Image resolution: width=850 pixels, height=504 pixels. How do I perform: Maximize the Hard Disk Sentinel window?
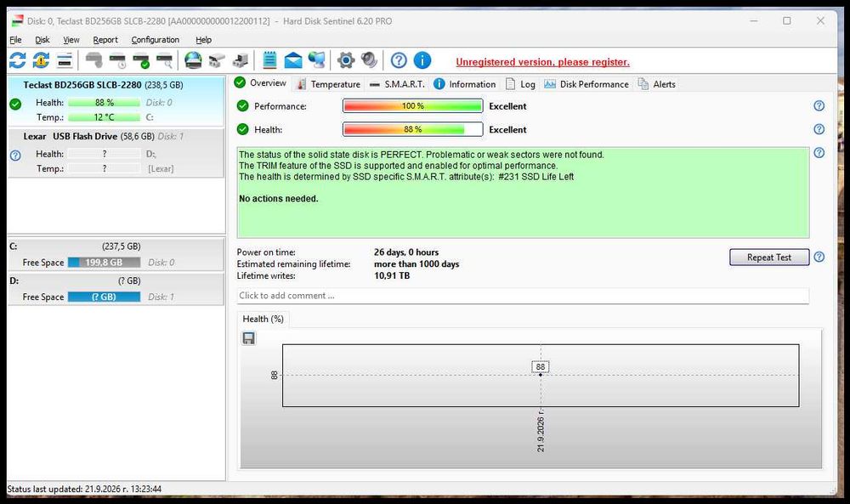pyautogui.click(x=786, y=20)
